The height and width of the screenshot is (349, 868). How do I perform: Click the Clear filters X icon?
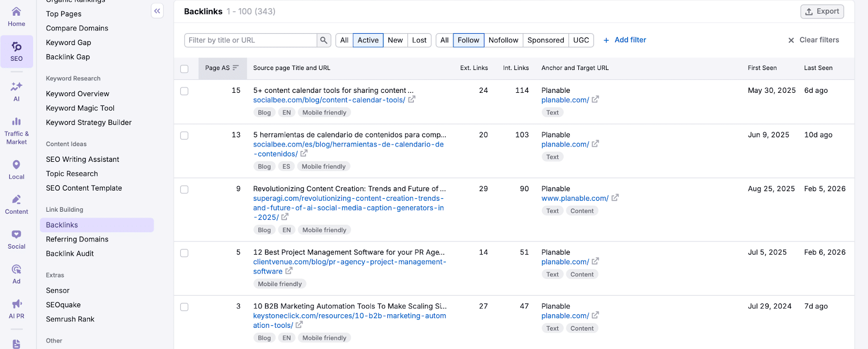click(791, 40)
